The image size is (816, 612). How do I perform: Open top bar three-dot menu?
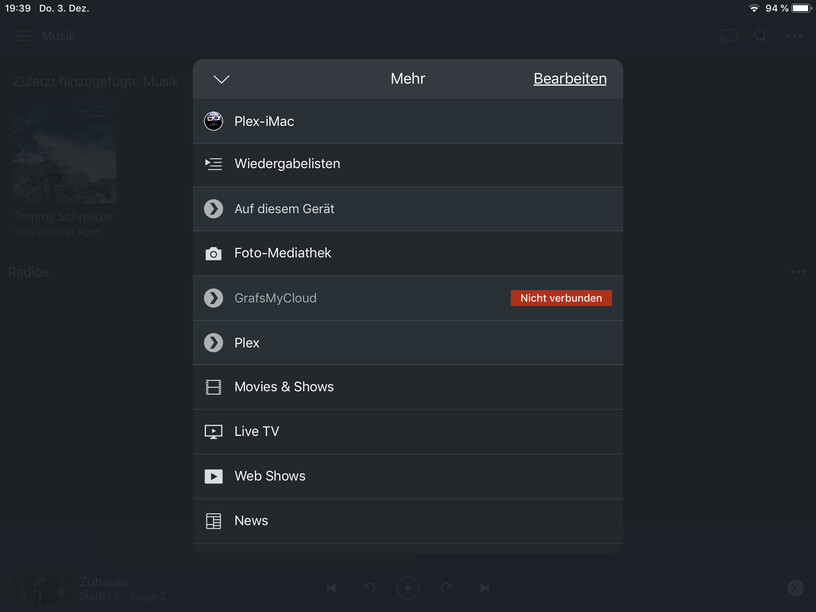coord(795,36)
